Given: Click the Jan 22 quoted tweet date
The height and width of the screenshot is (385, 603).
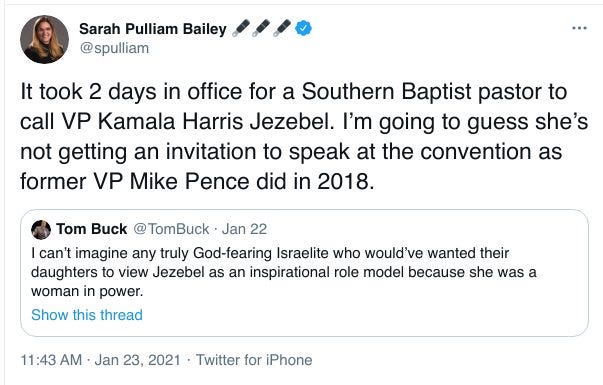Looking at the screenshot, I should pos(244,229).
